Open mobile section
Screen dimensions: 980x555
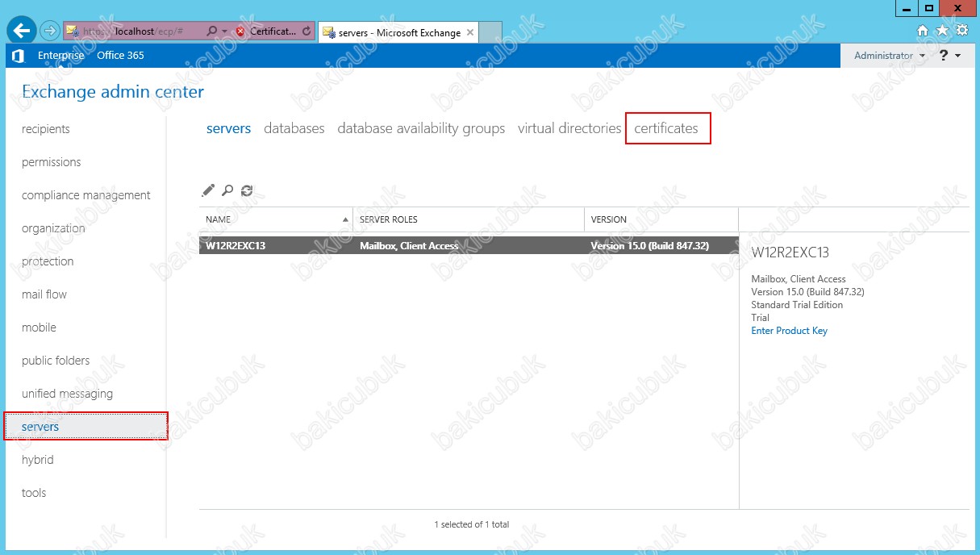coord(39,328)
